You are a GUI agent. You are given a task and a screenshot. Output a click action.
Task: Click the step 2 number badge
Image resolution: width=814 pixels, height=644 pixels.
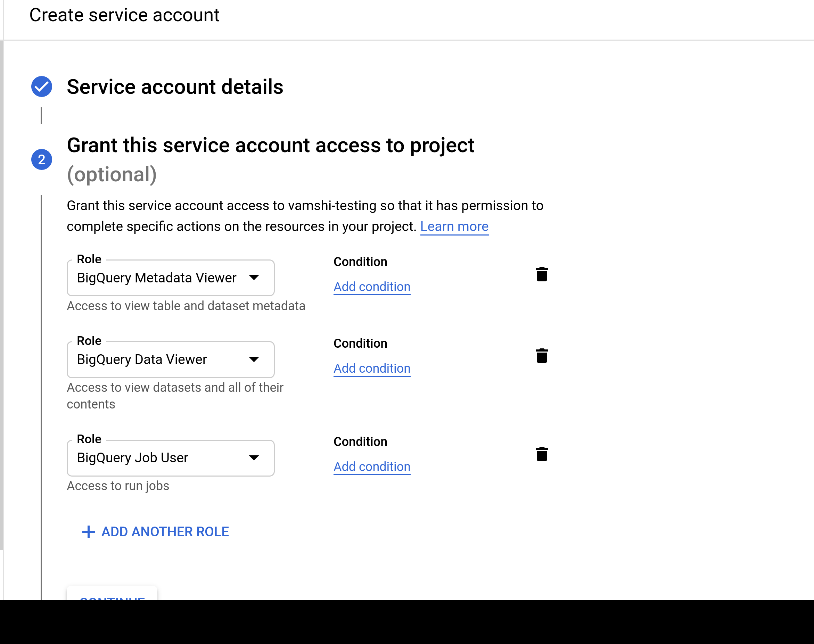41,159
